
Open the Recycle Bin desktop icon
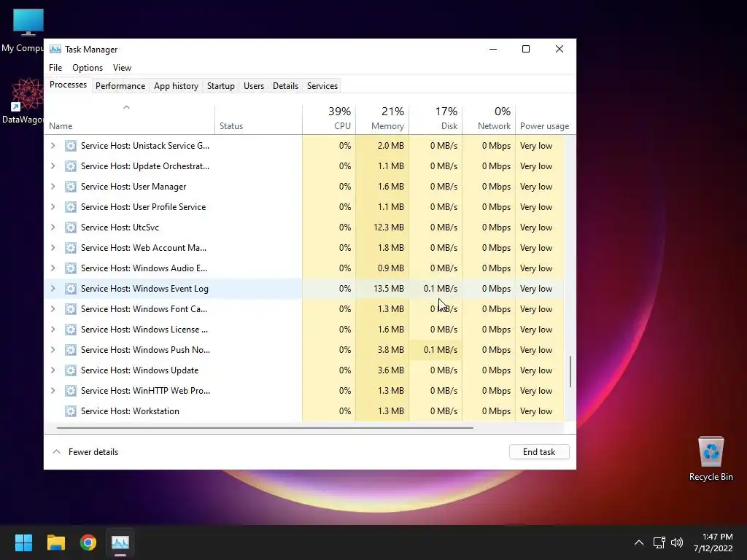[711, 459]
